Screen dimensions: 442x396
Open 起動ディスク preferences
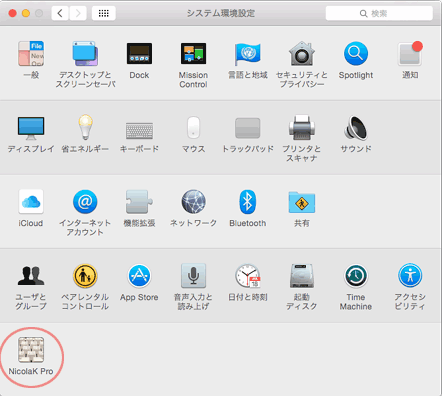pos(302,276)
